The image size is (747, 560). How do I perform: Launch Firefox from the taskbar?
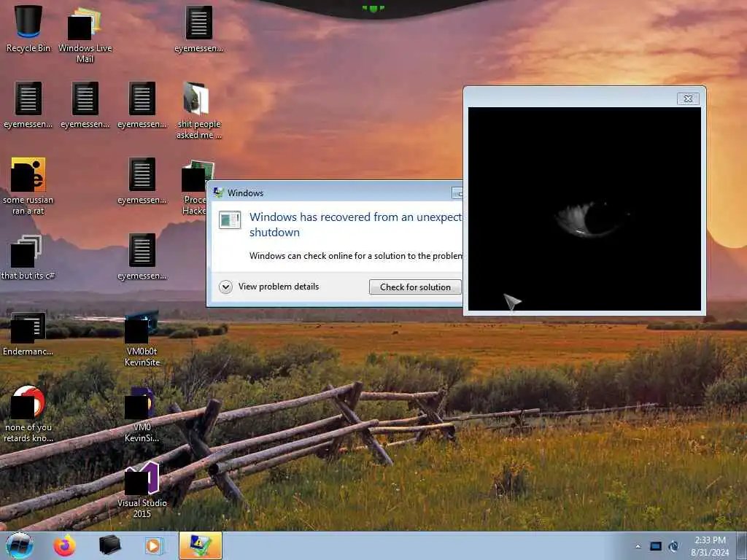click(65, 545)
